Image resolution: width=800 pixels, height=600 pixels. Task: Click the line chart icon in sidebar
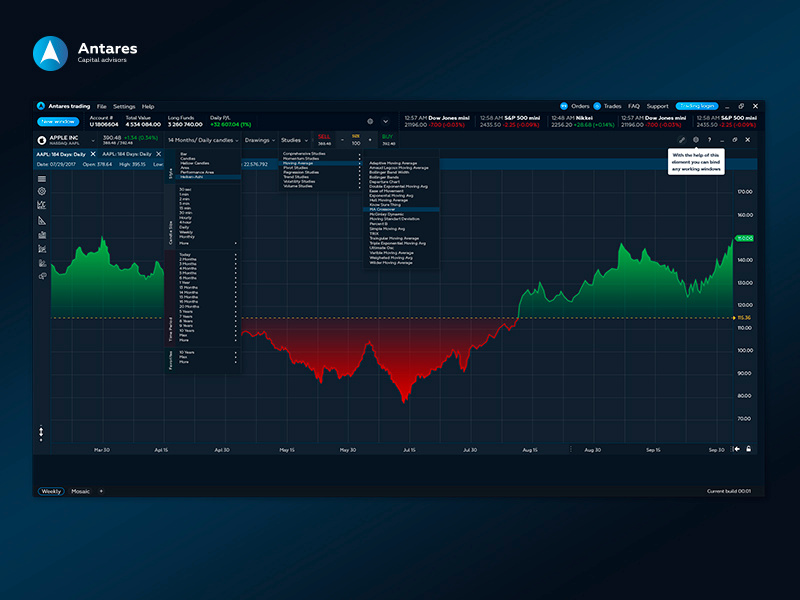tap(42, 205)
